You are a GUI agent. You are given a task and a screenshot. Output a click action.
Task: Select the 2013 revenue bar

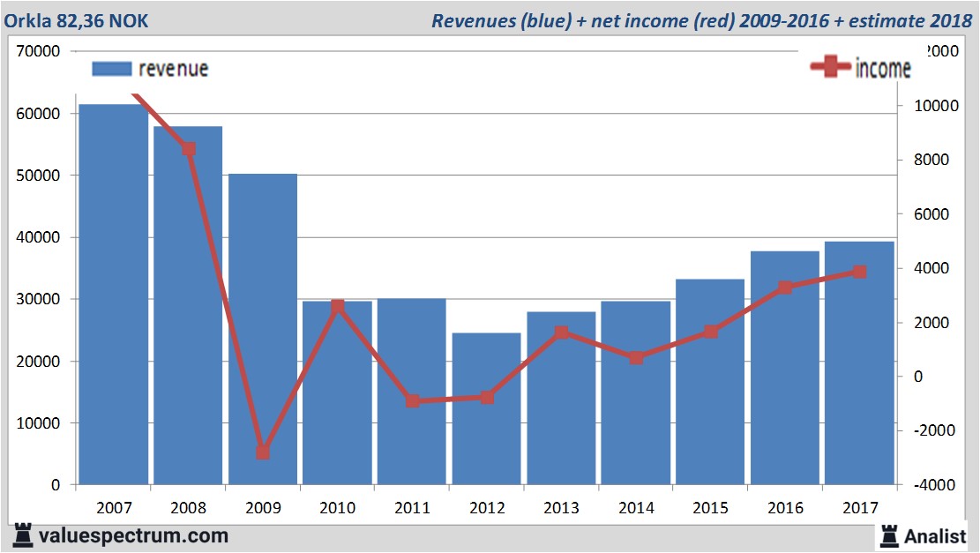(x=561, y=398)
